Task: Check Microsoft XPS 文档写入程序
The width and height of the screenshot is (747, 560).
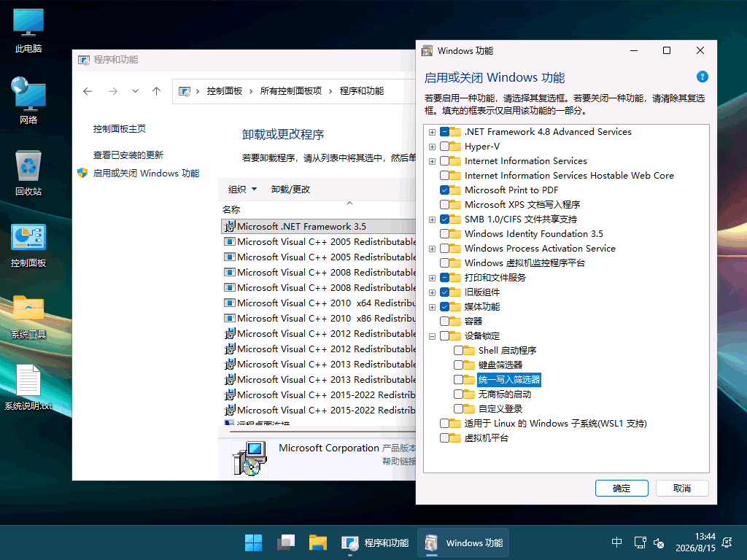Action: 444,205
